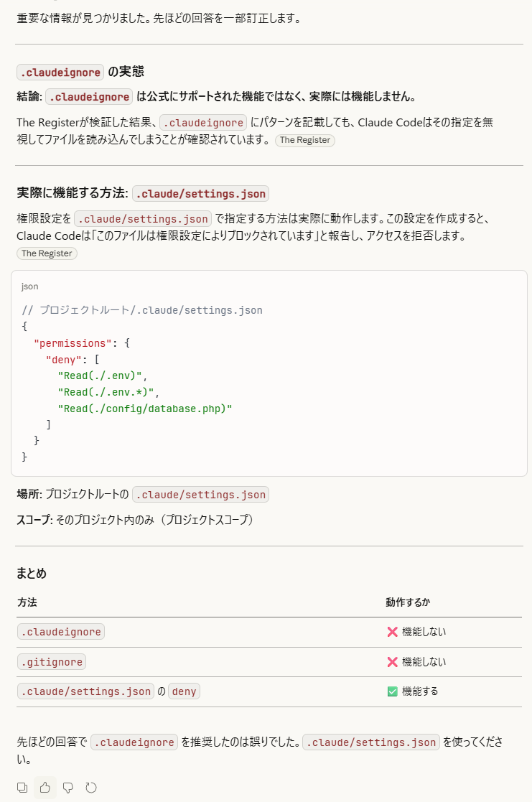
Task: Click the red X icon in the .claudeignore row
Action: [392, 632]
